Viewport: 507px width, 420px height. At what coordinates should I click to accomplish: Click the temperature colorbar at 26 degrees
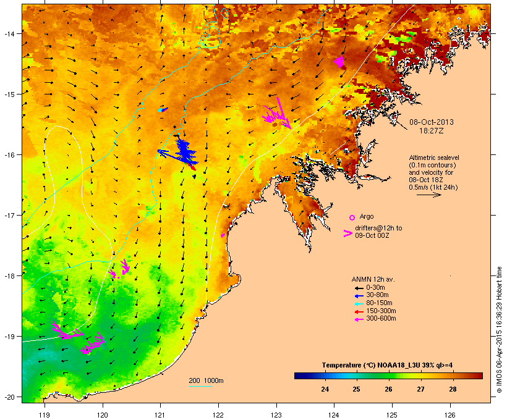(389, 376)
